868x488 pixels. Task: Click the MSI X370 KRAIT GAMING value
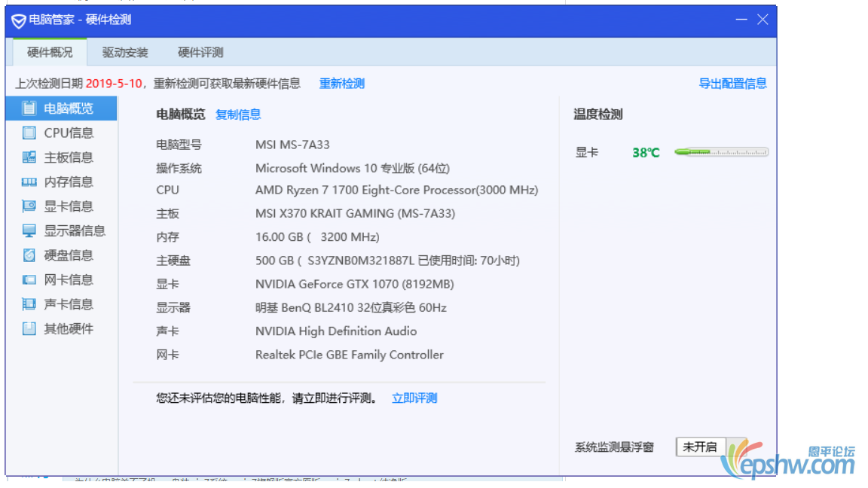tap(356, 214)
